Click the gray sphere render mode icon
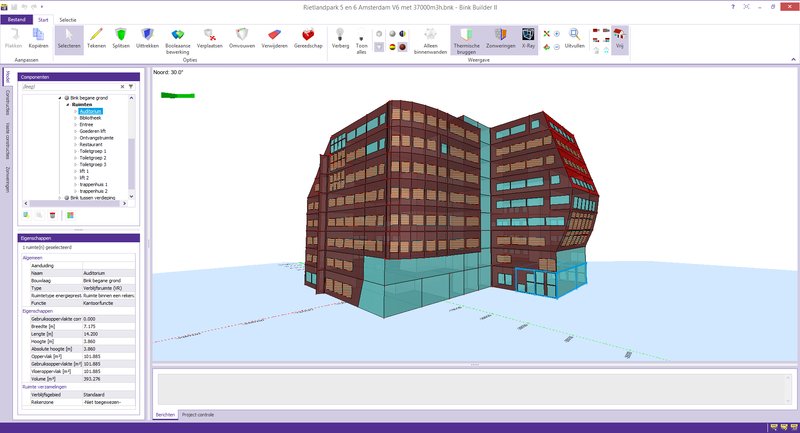 [392, 34]
